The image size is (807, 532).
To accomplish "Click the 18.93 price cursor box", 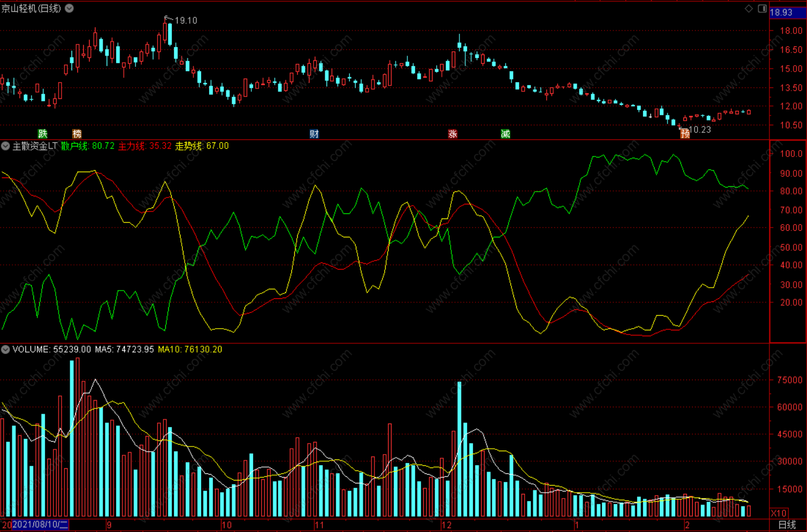I will click(x=787, y=12).
